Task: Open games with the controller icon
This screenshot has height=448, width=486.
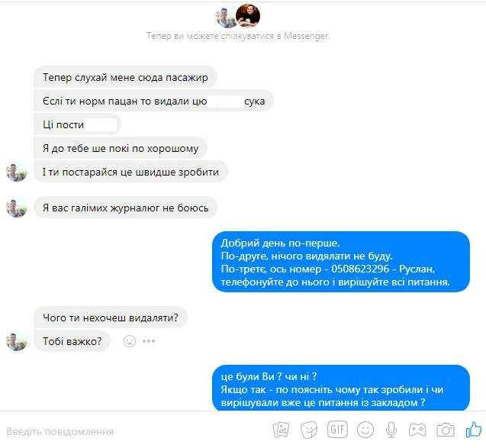Action: pyautogui.click(x=417, y=430)
